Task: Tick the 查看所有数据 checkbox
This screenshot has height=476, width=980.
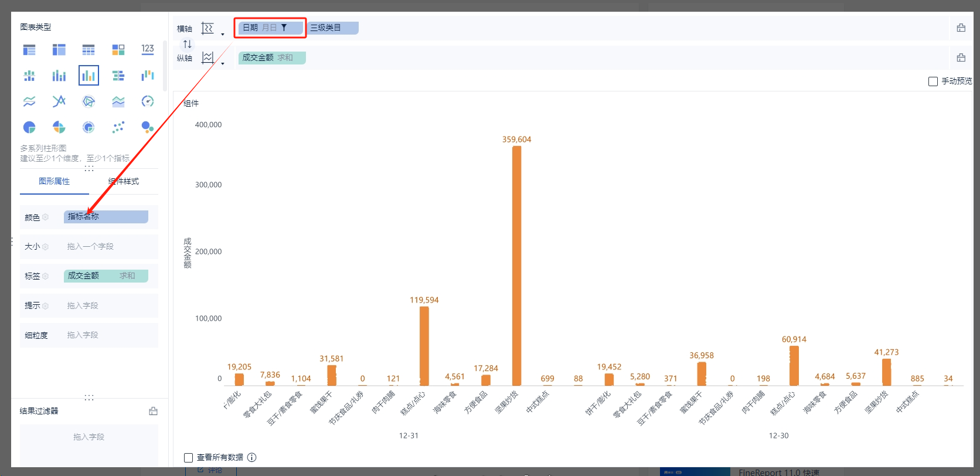Action: (x=188, y=458)
